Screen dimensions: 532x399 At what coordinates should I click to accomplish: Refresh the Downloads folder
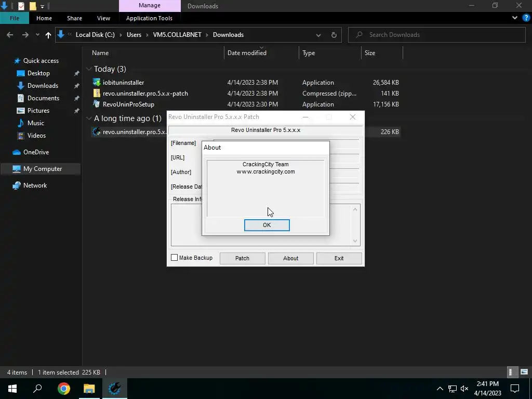point(334,35)
